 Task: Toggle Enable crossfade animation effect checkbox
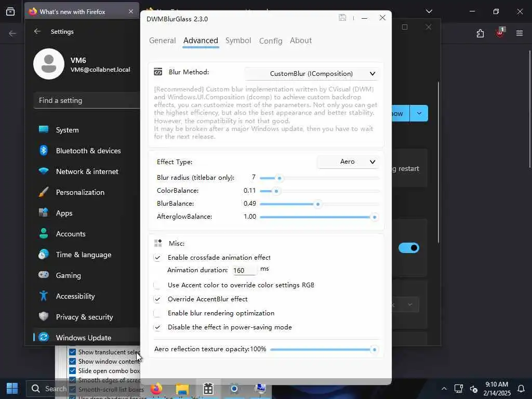(x=157, y=258)
